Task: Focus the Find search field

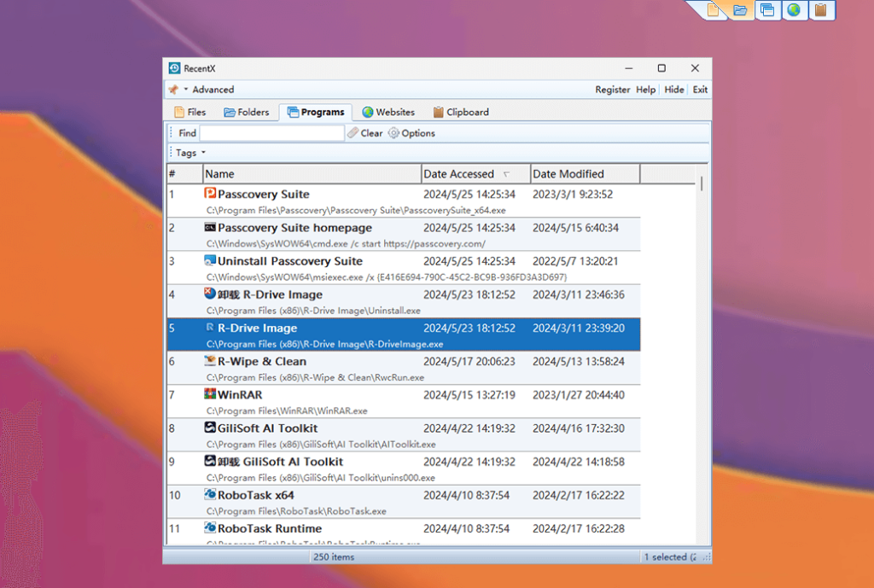Action: tap(272, 133)
